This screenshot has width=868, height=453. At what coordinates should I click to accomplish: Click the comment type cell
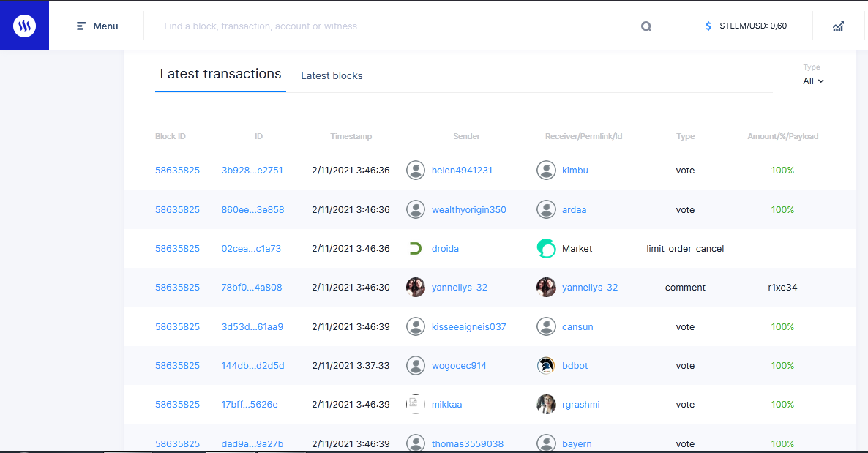click(x=685, y=288)
